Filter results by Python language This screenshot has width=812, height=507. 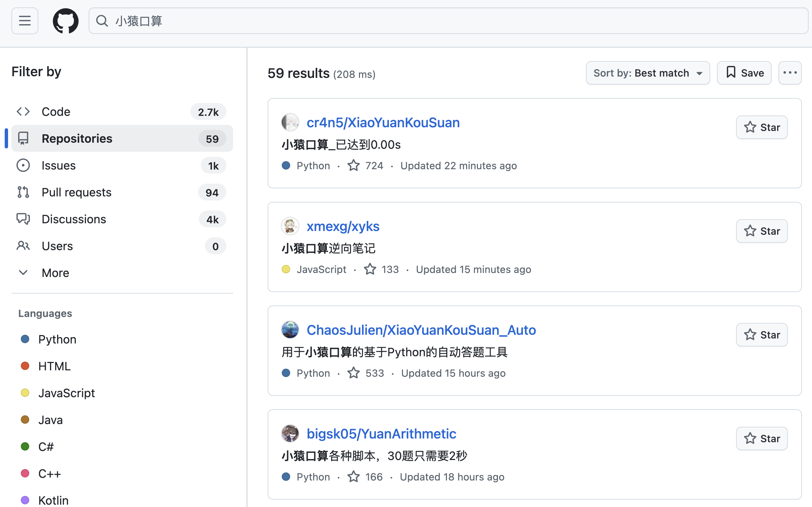pos(57,339)
